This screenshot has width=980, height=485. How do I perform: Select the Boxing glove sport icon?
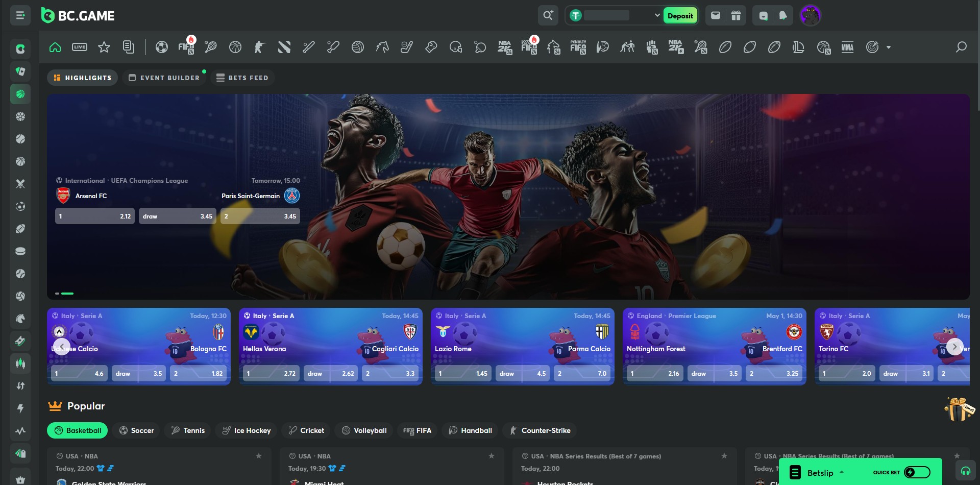(431, 47)
